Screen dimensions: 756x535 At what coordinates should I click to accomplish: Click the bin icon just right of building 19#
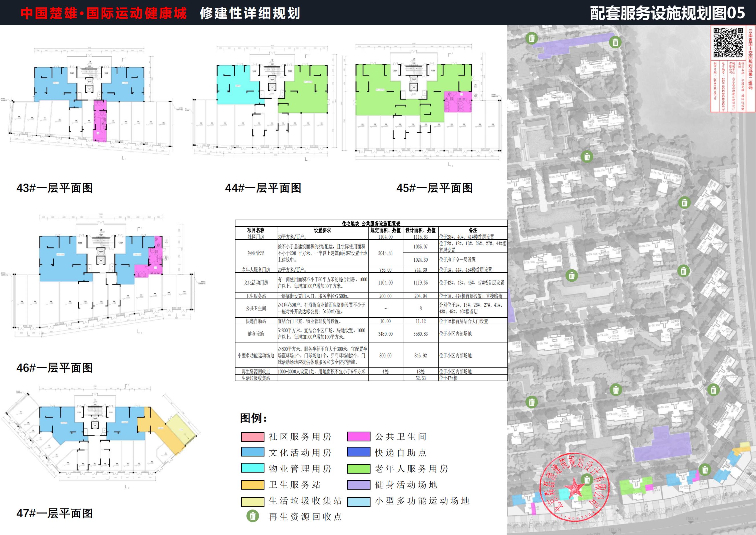pyautogui.click(x=685, y=203)
